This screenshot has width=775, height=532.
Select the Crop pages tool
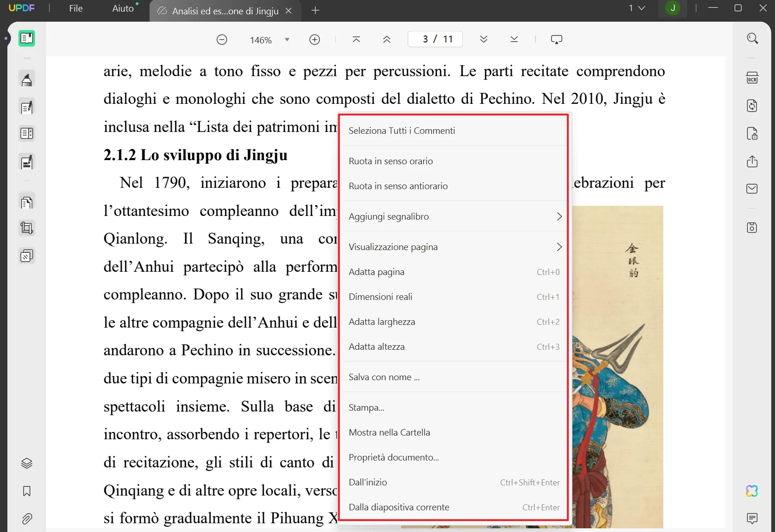tap(26, 227)
